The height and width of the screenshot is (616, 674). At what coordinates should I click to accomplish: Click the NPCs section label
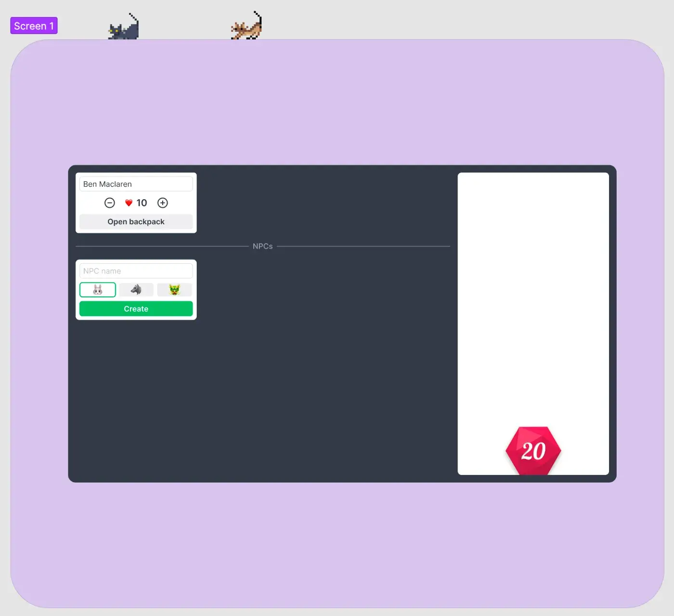click(x=263, y=246)
